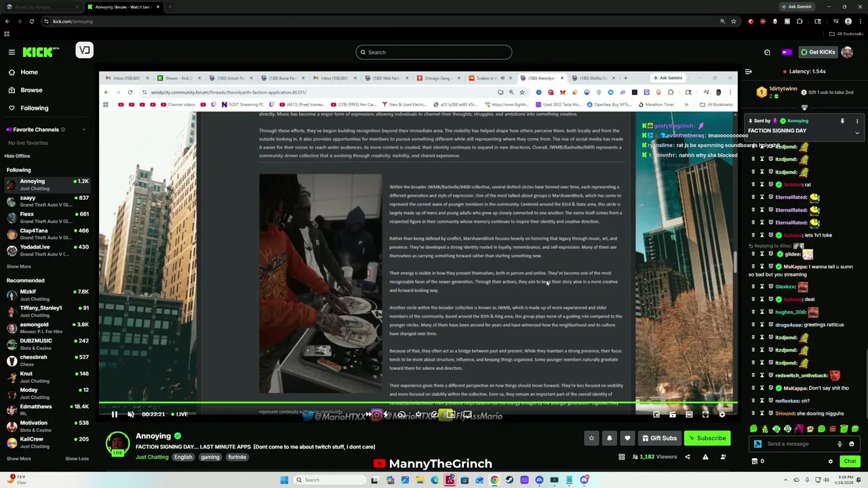This screenshot has height=488, width=868.
Task: Open zaayy channel in Following list
Action: pos(47,201)
